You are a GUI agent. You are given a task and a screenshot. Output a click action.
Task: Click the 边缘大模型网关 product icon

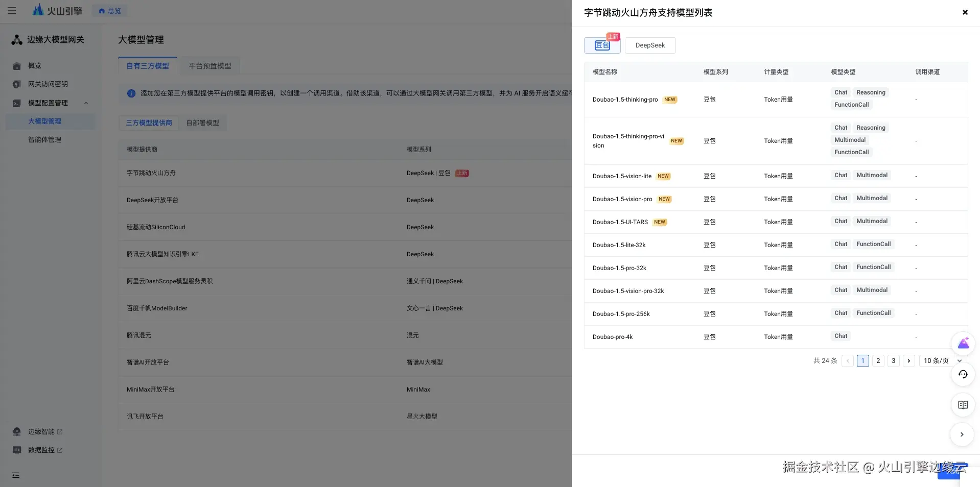(17, 40)
